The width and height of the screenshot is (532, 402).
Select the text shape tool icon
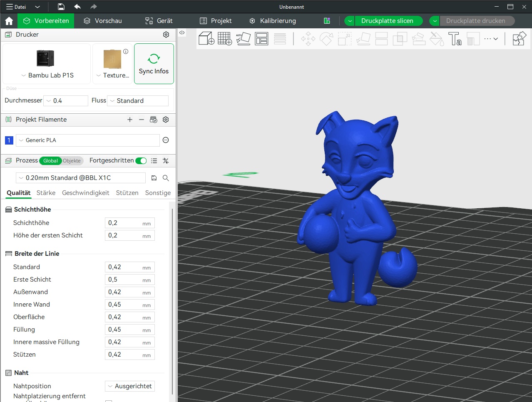pos(455,39)
